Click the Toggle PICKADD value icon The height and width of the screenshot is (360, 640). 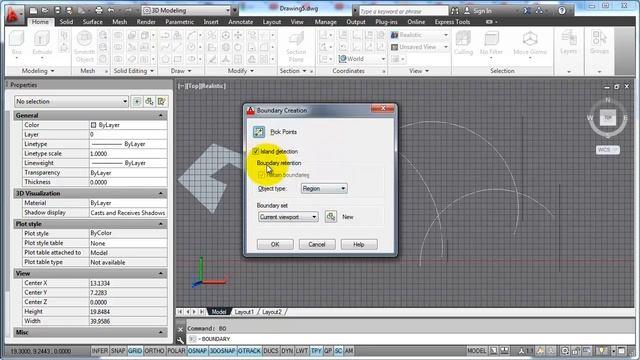(x=137, y=101)
